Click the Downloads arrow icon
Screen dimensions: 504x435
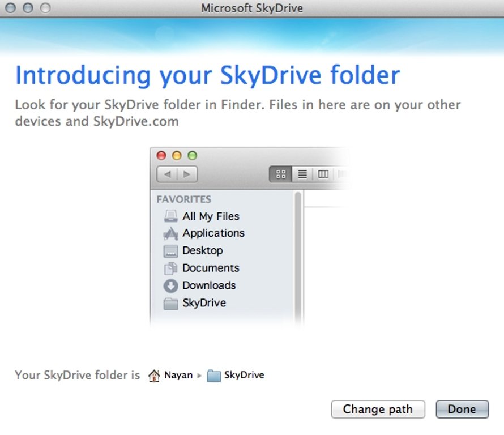point(170,286)
